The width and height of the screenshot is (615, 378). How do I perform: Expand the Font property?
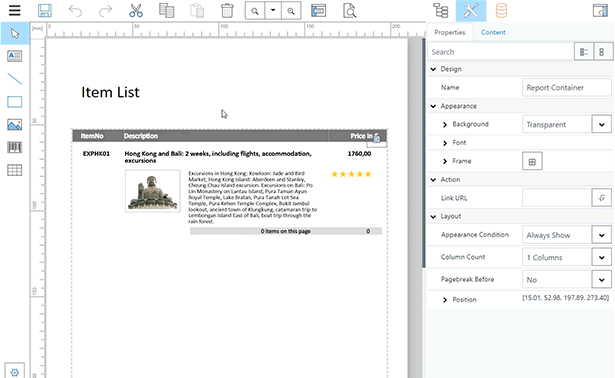click(x=445, y=143)
